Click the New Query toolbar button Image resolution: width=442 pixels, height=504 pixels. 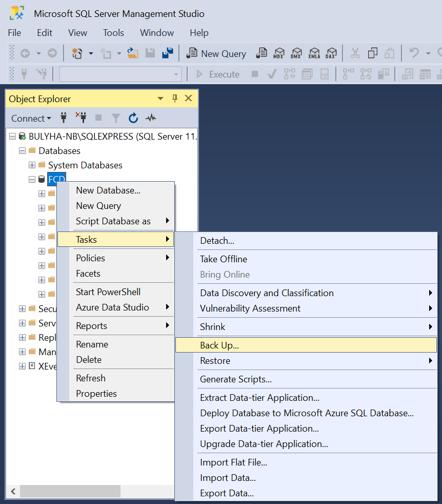[x=216, y=53]
